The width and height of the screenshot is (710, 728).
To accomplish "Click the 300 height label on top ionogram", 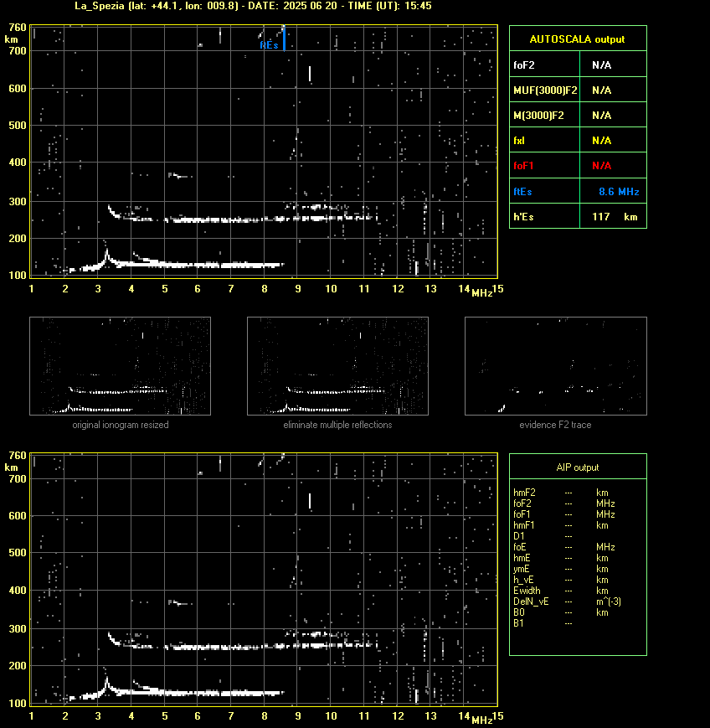I will pos(18,202).
